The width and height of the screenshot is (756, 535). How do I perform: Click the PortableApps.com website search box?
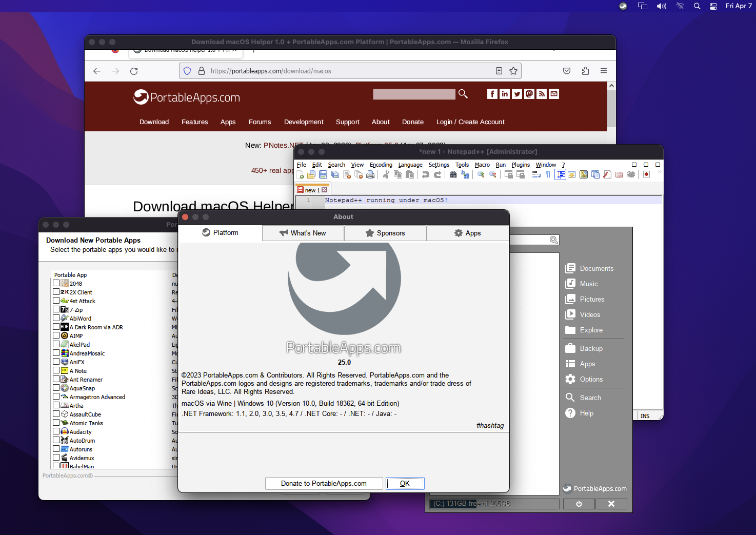point(414,94)
